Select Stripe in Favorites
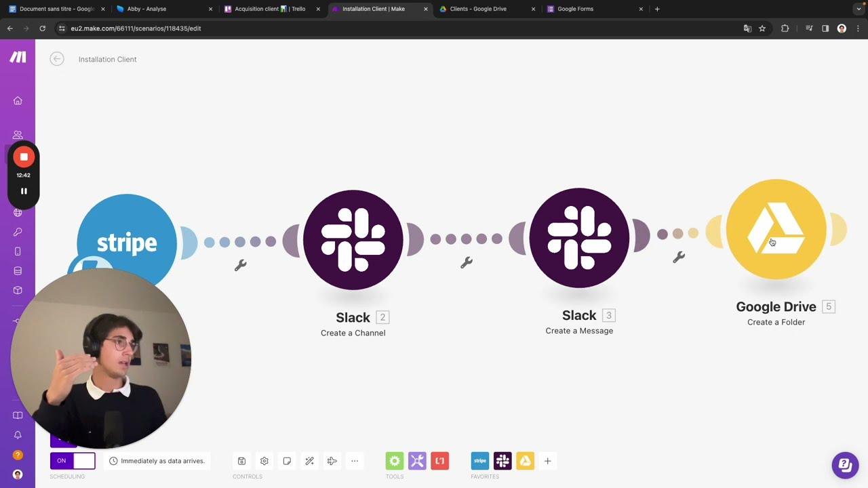 [x=480, y=461]
